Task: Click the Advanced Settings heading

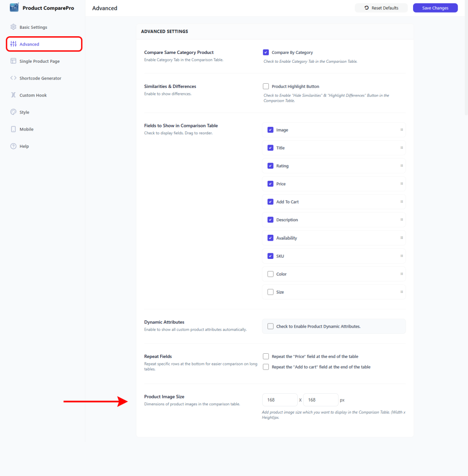Action: [x=164, y=31]
